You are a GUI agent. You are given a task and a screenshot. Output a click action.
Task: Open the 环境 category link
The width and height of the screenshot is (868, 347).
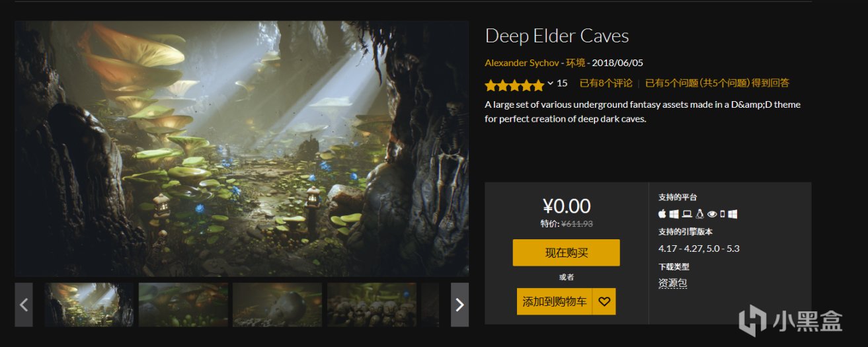click(576, 63)
